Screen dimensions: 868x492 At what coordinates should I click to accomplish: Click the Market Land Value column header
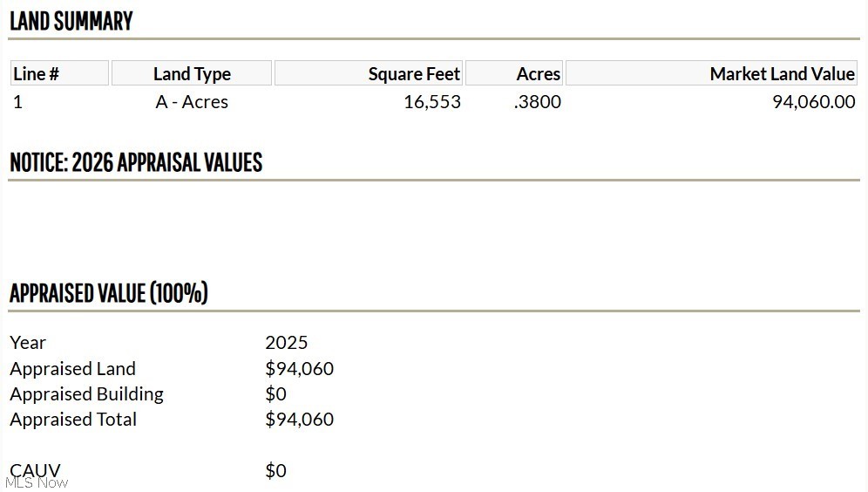(x=783, y=74)
